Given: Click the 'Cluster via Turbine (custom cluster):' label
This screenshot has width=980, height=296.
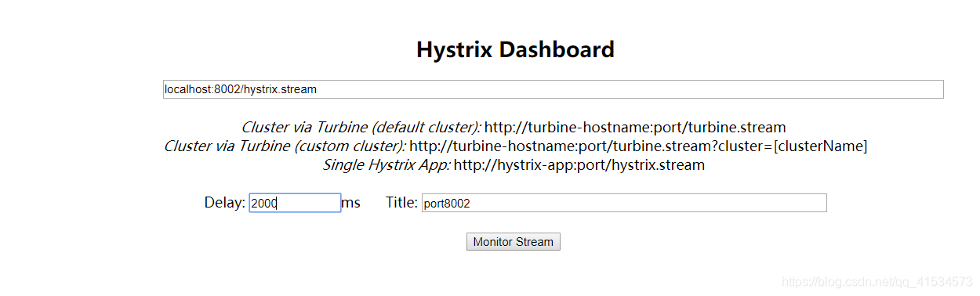Looking at the screenshot, I should tap(285, 146).
